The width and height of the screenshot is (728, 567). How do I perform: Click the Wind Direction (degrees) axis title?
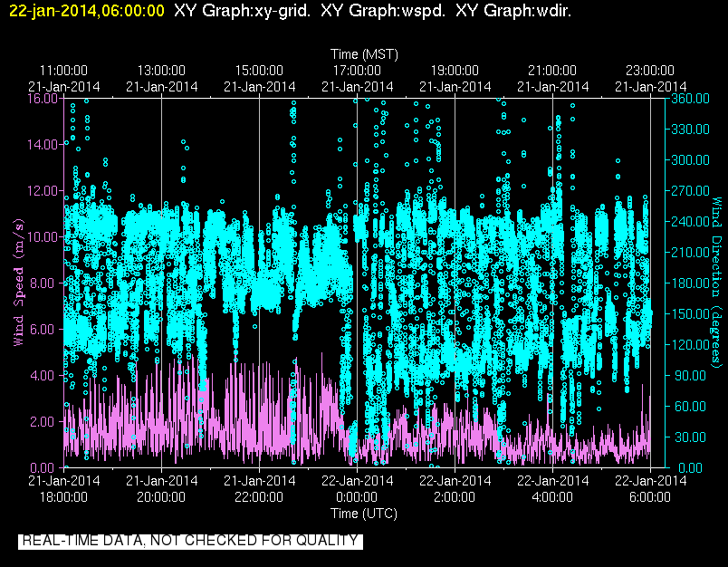717,283
